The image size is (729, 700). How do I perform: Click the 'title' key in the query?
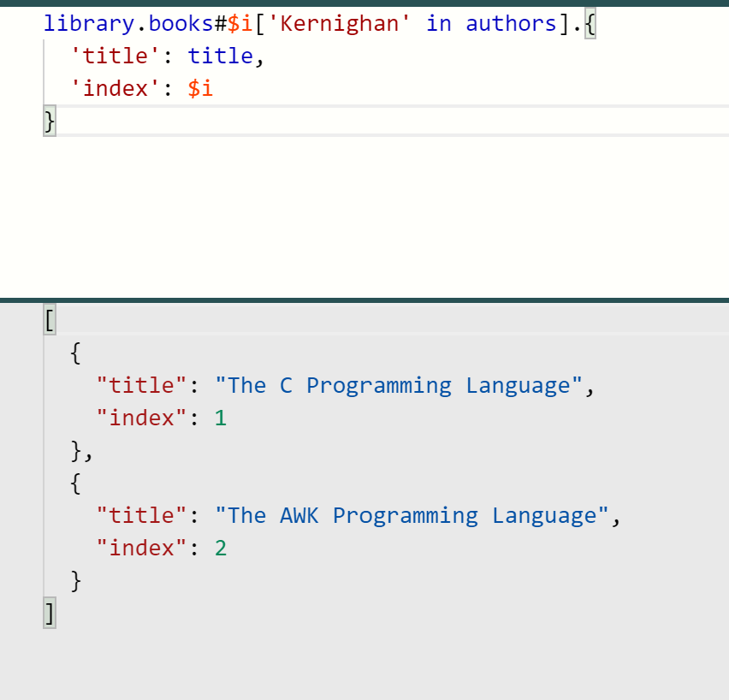coord(115,56)
